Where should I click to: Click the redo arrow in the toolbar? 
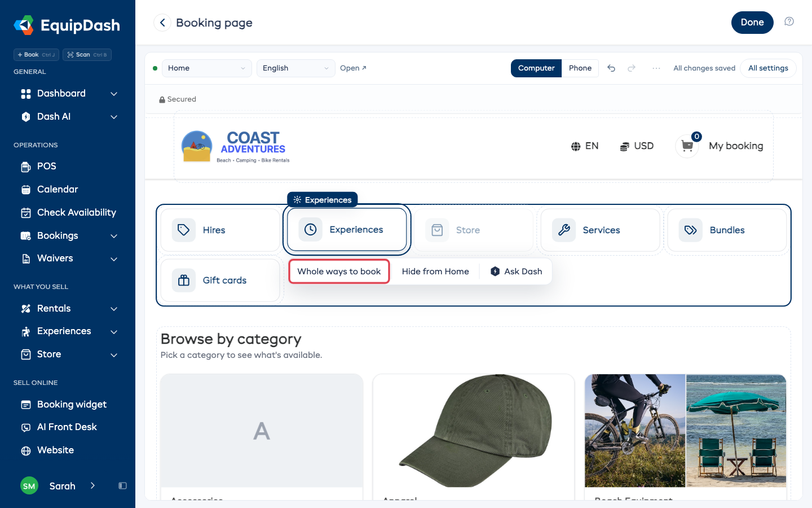click(632, 68)
